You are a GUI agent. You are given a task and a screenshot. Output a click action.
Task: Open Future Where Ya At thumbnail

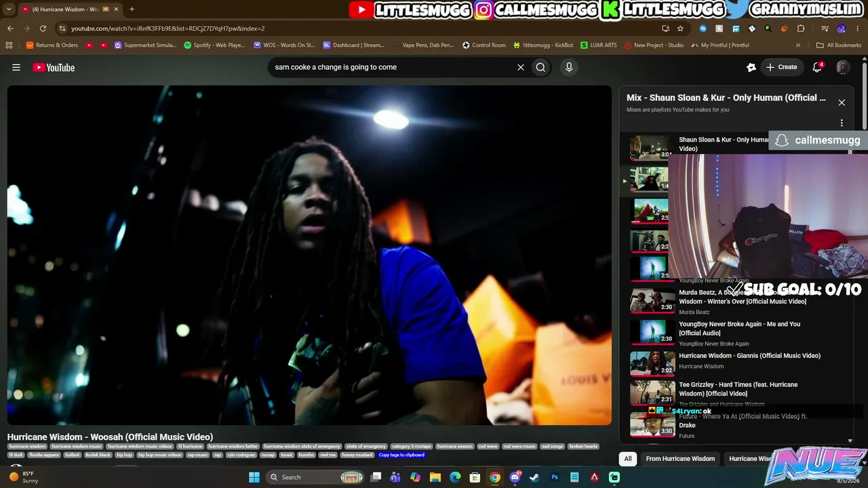click(652, 424)
